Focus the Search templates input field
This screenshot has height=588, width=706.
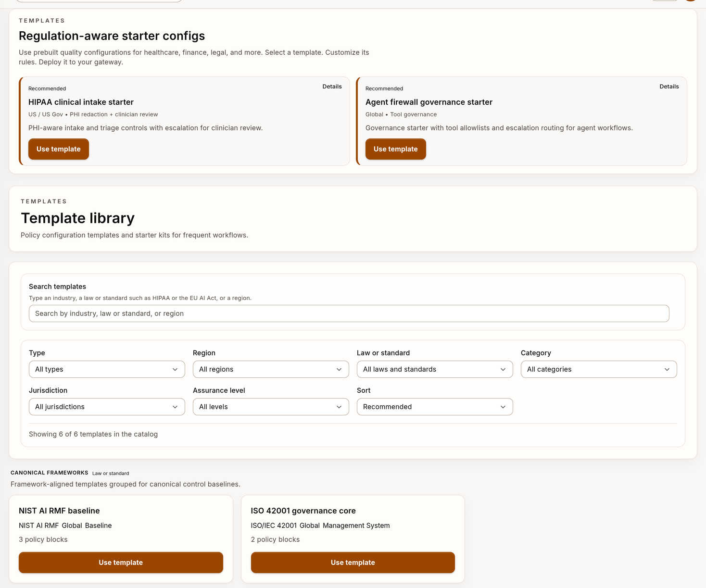(349, 313)
